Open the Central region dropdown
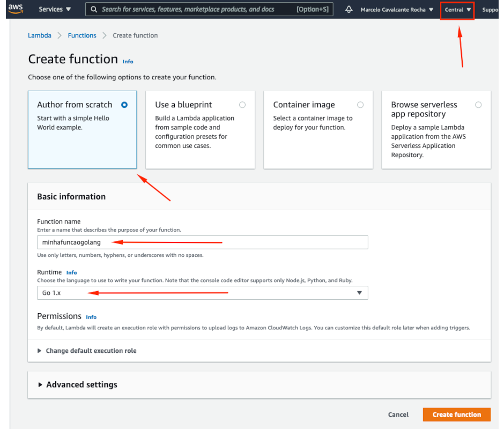 [457, 10]
